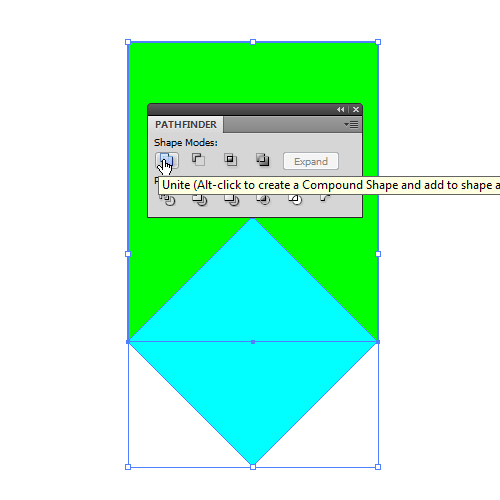Click the top-right bounding box handle
The height and width of the screenshot is (500, 500).
click(378, 42)
